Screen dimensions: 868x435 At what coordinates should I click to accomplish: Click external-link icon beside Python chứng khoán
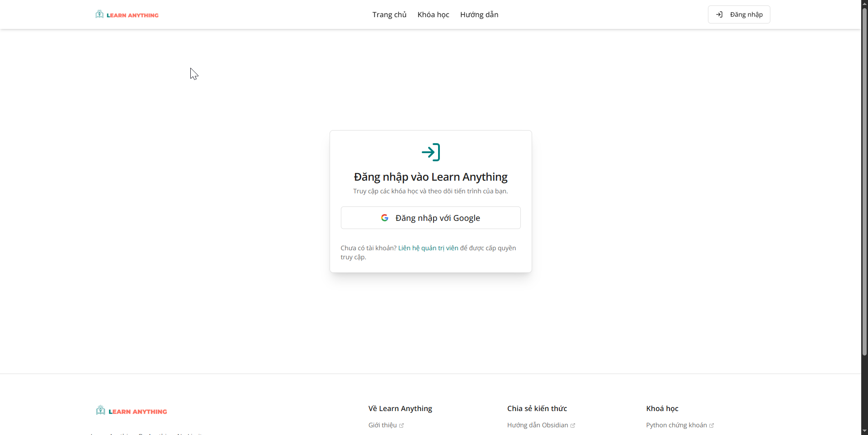coord(712,425)
